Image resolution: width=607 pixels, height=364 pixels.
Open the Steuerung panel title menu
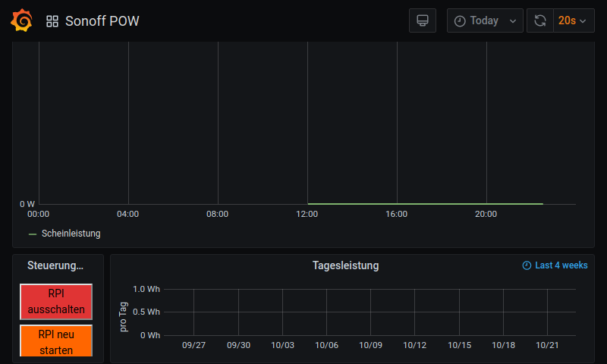(55, 265)
